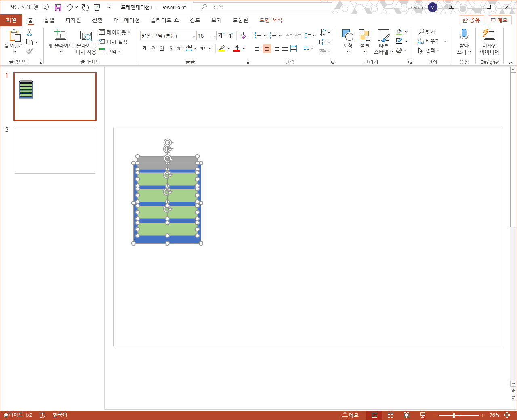
Task: Switch to reading view in status bar
Action: coord(407,415)
